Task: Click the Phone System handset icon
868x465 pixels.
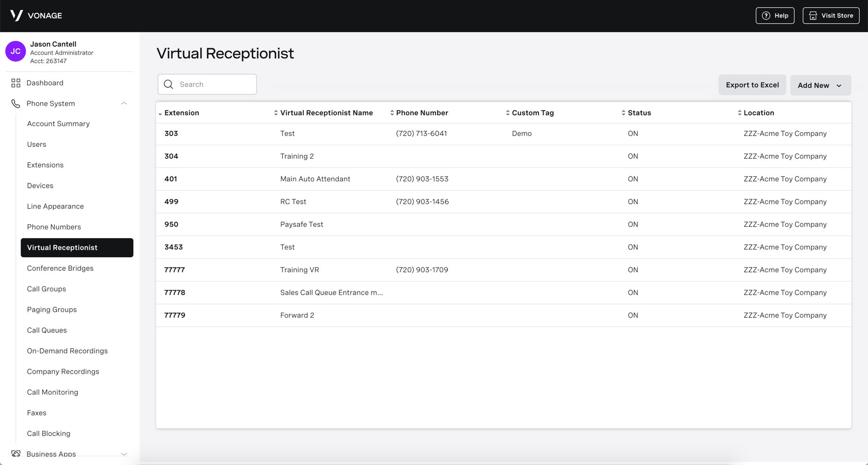Action: click(x=16, y=103)
